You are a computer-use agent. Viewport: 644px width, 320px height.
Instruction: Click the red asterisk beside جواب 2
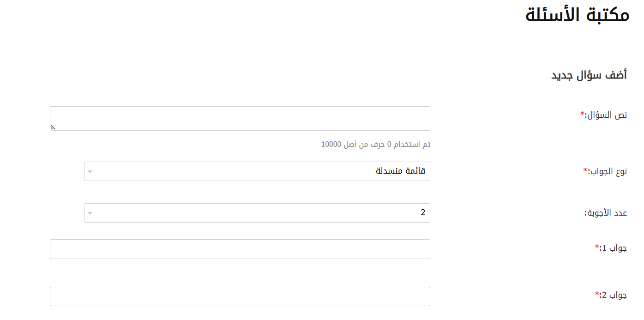[x=597, y=294]
